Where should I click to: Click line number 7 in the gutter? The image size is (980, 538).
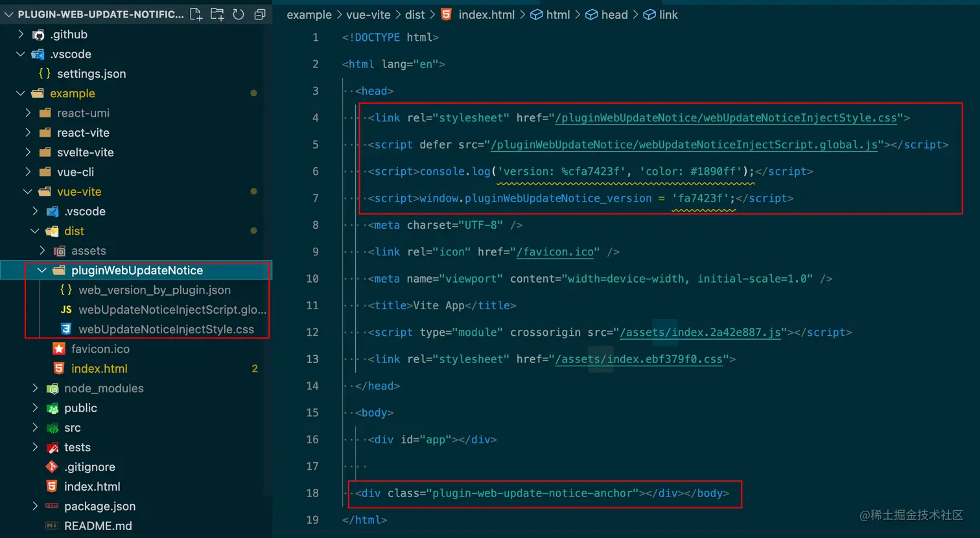tap(316, 198)
